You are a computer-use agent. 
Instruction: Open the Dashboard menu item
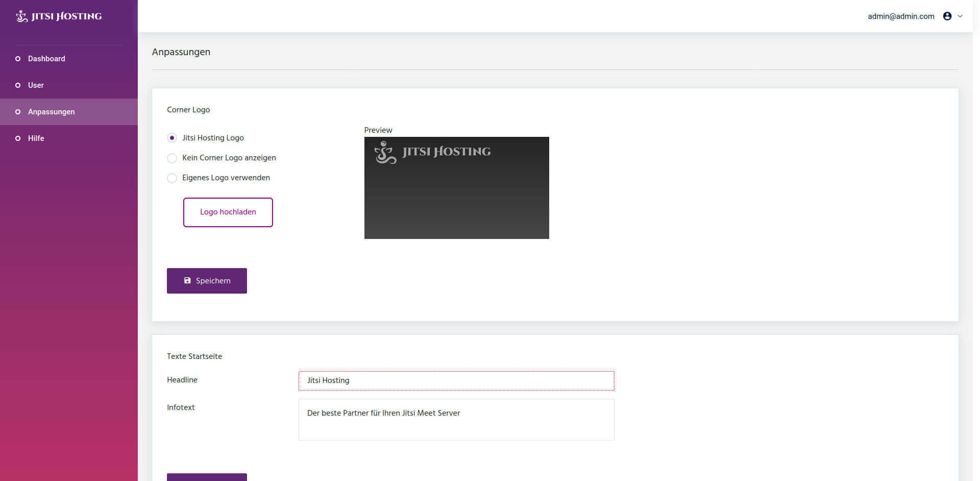(69, 59)
